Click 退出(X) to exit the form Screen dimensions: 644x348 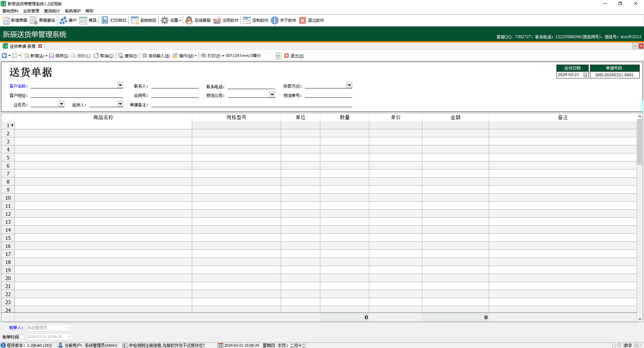click(x=294, y=56)
